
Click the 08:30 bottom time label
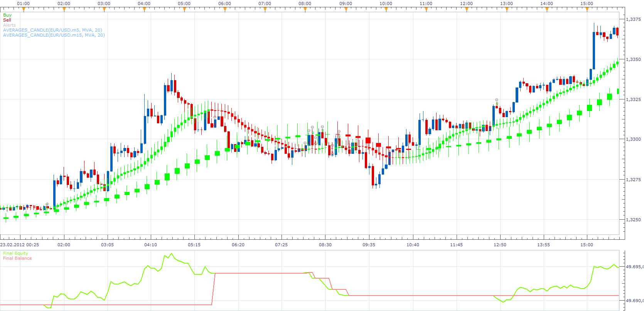coord(325,245)
